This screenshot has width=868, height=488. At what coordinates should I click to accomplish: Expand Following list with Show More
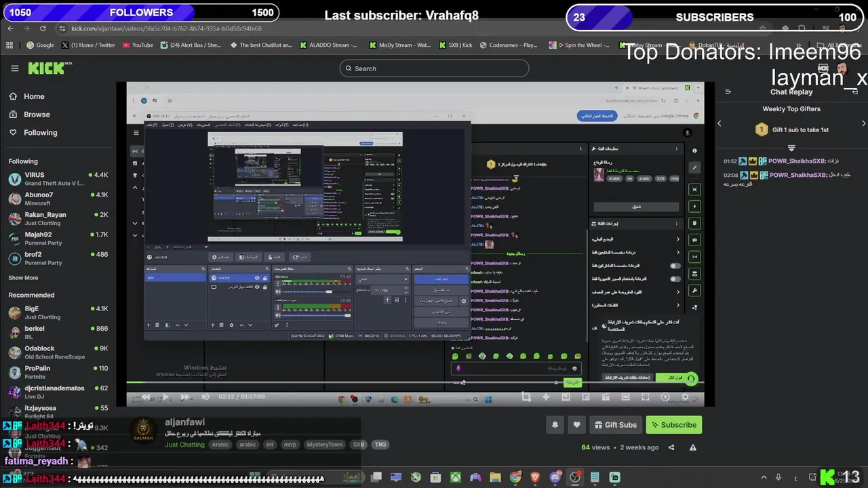point(23,278)
